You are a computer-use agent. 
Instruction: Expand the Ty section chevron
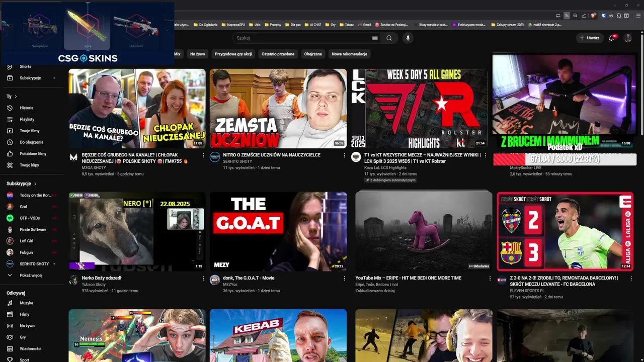pos(16,97)
